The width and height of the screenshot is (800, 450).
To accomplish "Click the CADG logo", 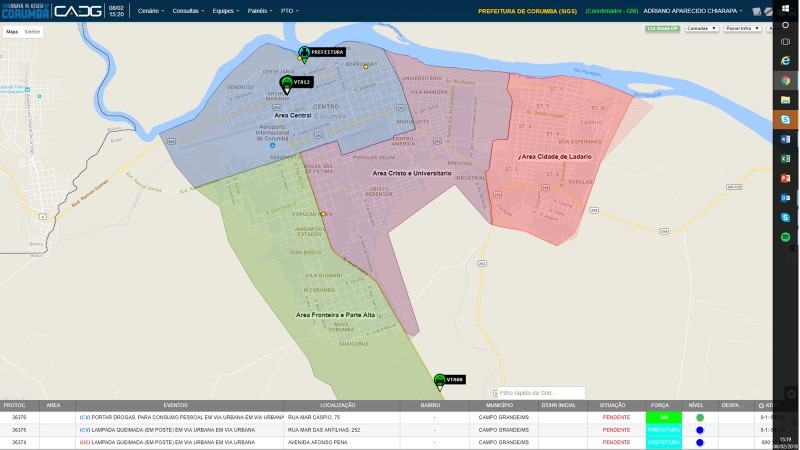I will click(x=78, y=11).
